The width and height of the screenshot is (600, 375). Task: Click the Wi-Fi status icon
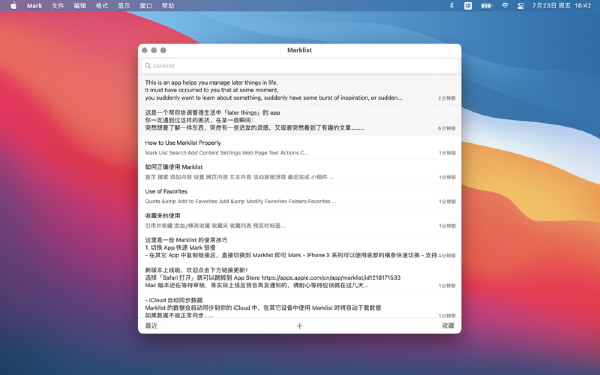(x=505, y=6)
